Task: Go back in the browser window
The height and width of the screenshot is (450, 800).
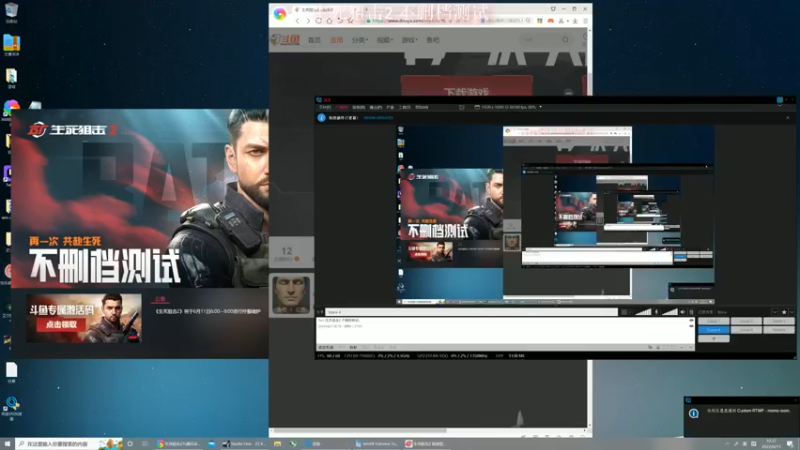Action: point(297,21)
